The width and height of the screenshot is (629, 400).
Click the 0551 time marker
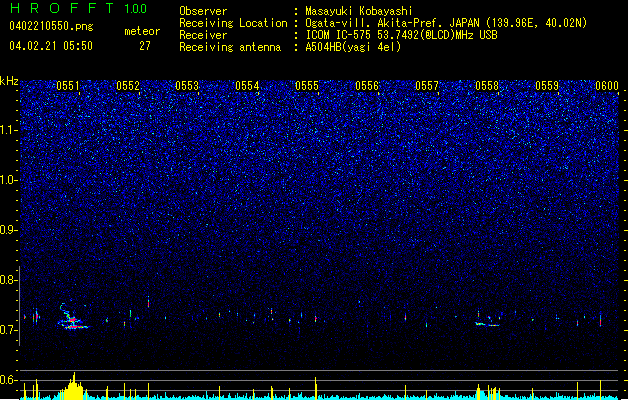pos(68,86)
